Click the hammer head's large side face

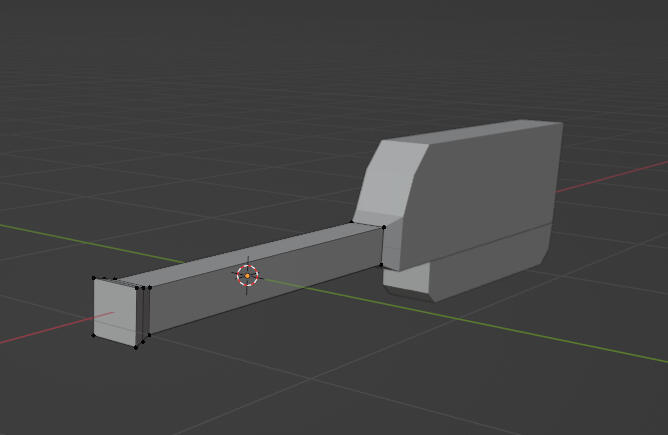pos(481,192)
